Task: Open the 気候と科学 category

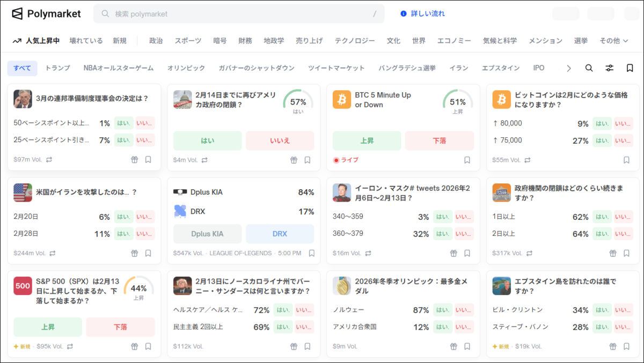Action: [500, 41]
